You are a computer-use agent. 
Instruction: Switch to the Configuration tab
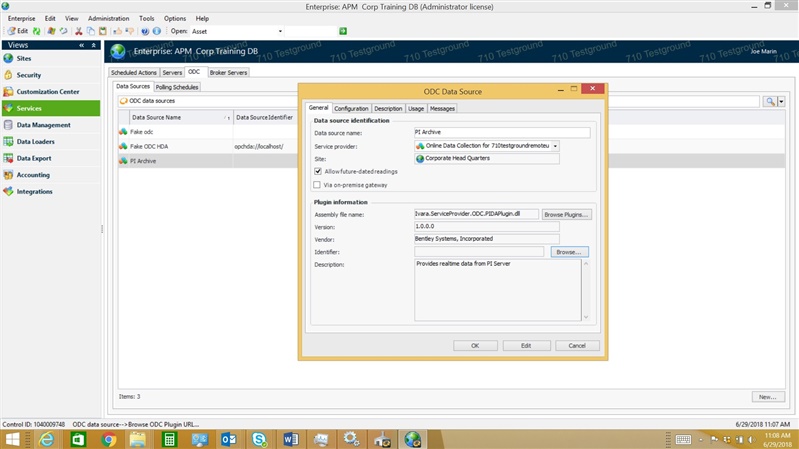(351, 108)
